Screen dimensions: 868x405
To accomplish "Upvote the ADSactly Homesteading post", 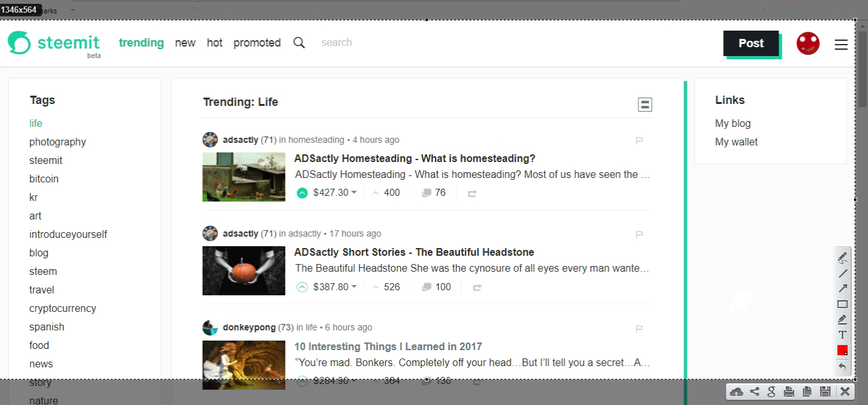I will pos(302,193).
